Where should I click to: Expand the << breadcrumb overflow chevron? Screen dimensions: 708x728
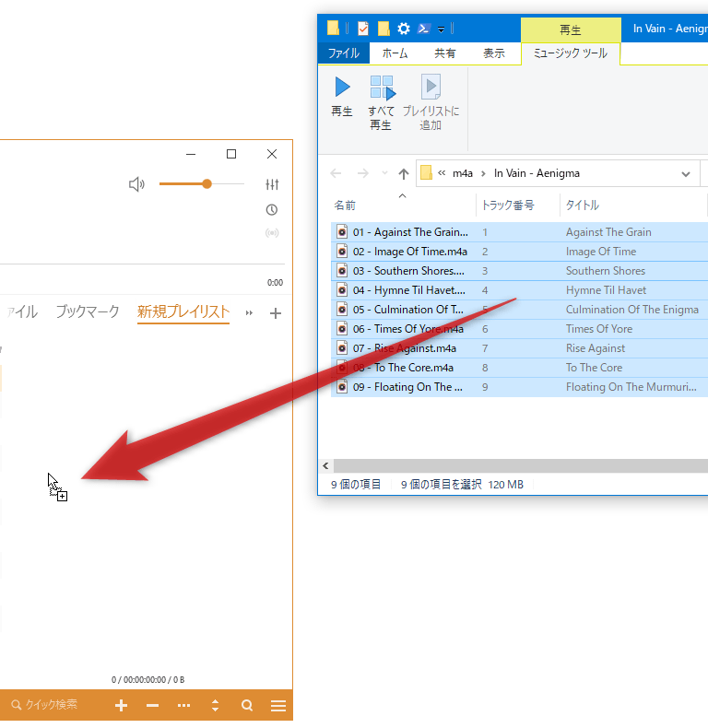point(442,172)
